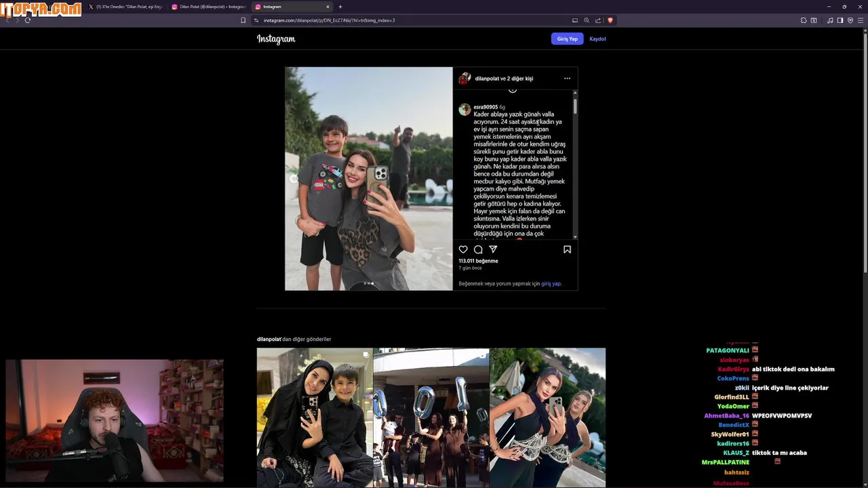This screenshot has width=868, height=488.
Task: View the '113.011 beğenme' likes count
Action: (x=478, y=261)
